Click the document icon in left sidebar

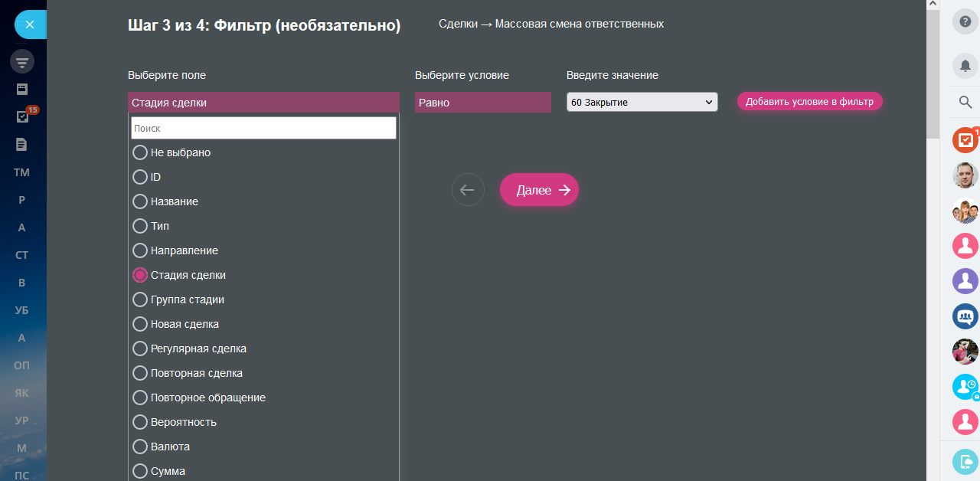pyautogui.click(x=22, y=144)
